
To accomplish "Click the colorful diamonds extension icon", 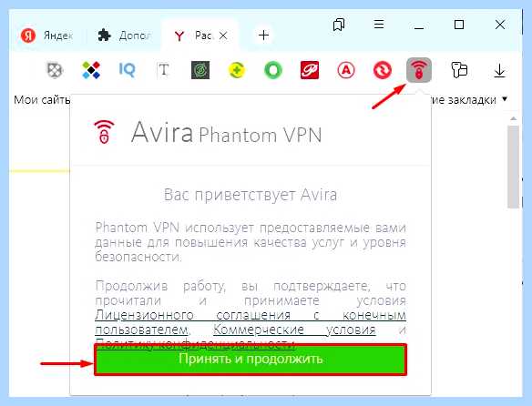I will (x=91, y=70).
